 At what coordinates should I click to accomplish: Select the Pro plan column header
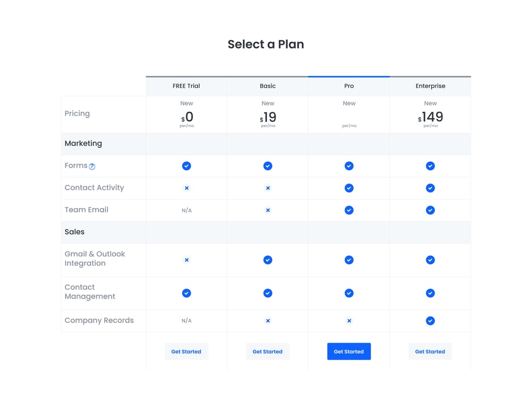tap(349, 86)
